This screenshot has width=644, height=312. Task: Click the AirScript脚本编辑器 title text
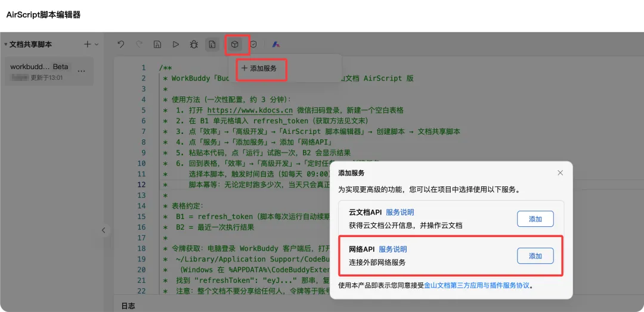point(43,15)
